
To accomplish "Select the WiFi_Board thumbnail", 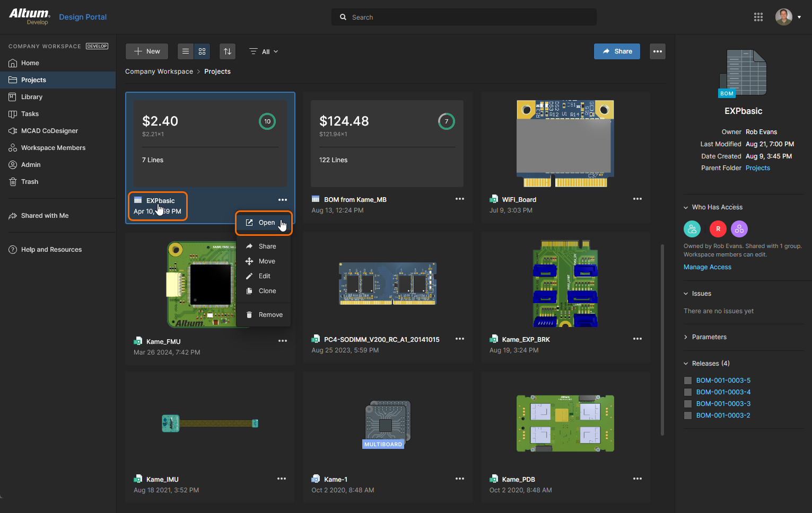I will pyautogui.click(x=565, y=144).
